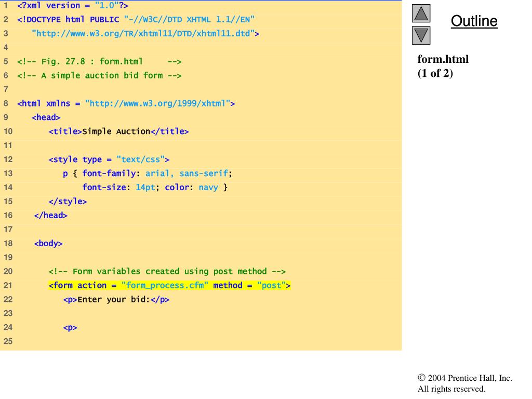532x399 pixels.
Task: Click the "Form variables created" comment line
Action: [167, 271]
